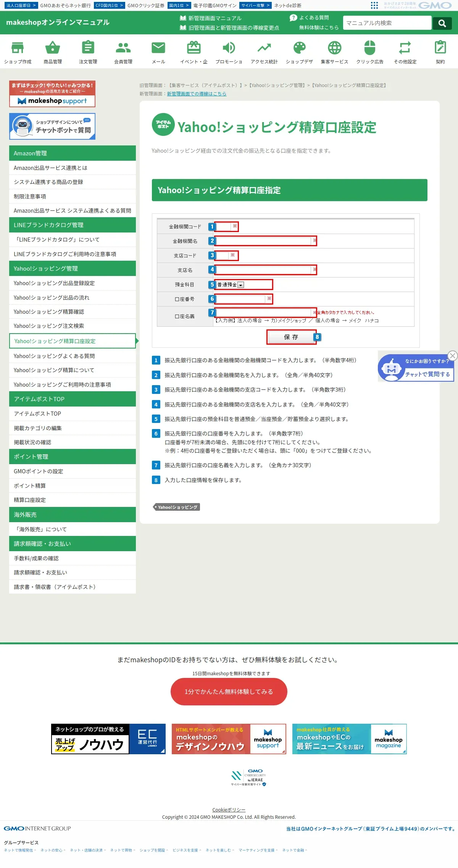Open the その他設定 arrows icon
This screenshot has width=458, height=868.
point(405,48)
